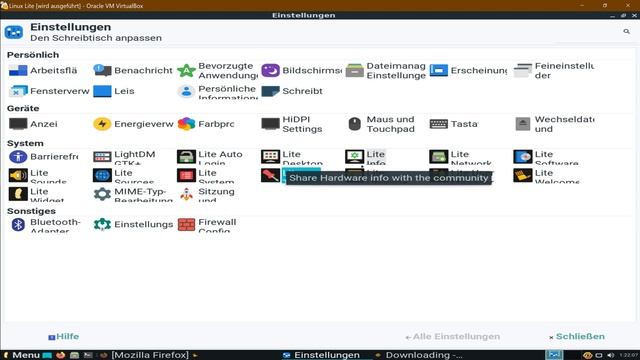
Task: Switch to Downloading taskbar window
Action: (418, 355)
